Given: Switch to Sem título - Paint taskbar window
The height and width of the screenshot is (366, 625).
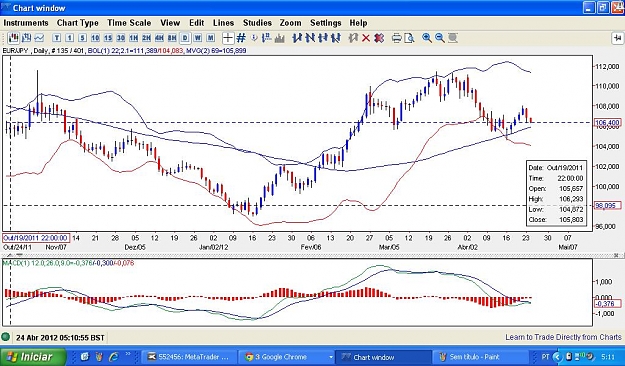Looking at the screenshot, I should click(480, 356).
